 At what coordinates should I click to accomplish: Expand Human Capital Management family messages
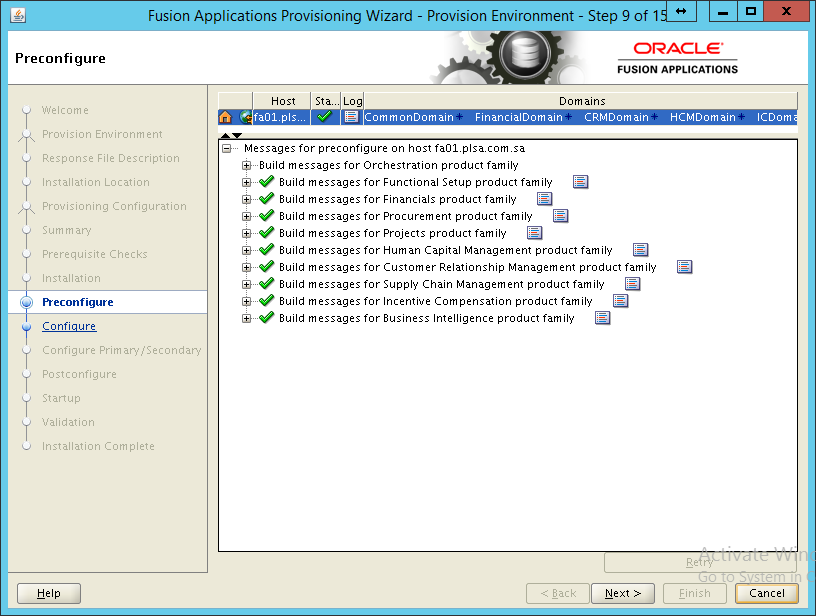[247, 250]
